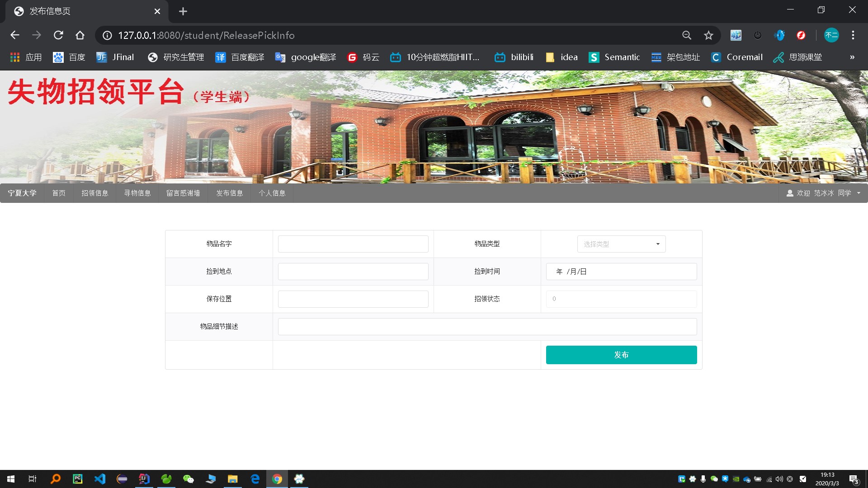Open Chrome three-dot menu
The image size is (868, 488).
click(853, 35)
